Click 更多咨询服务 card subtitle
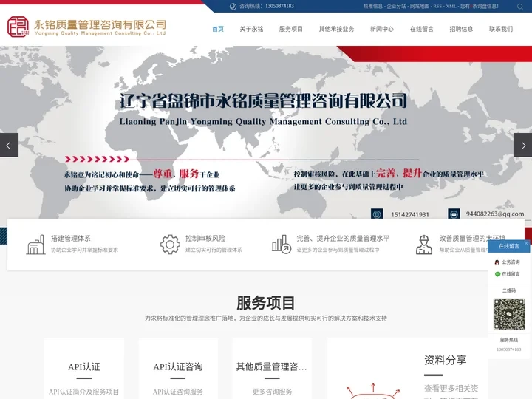The height and width of the screenshot is (399, 532). point(272,392)
